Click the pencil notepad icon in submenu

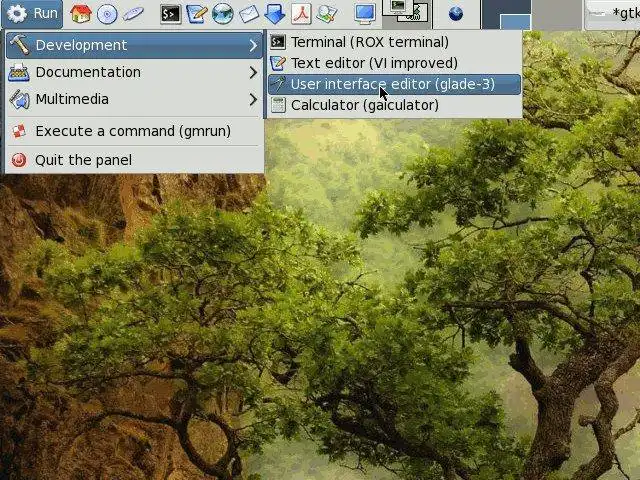pos(278,63)
